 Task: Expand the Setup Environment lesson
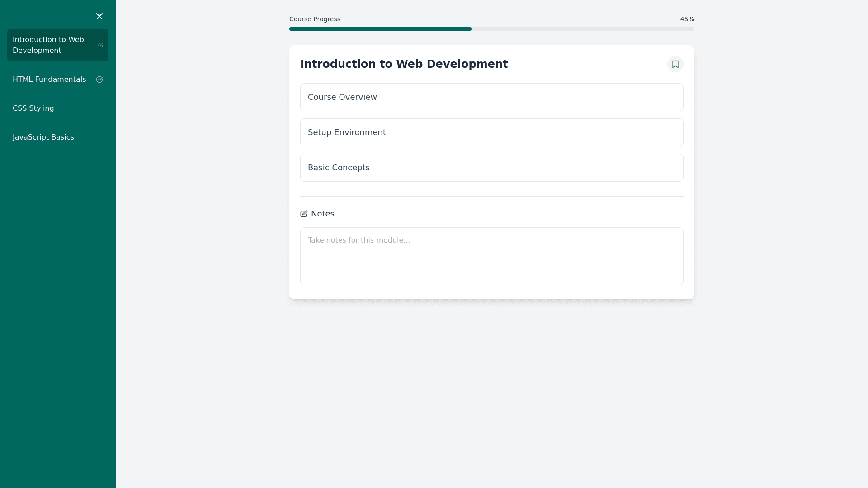pos(491,132)
